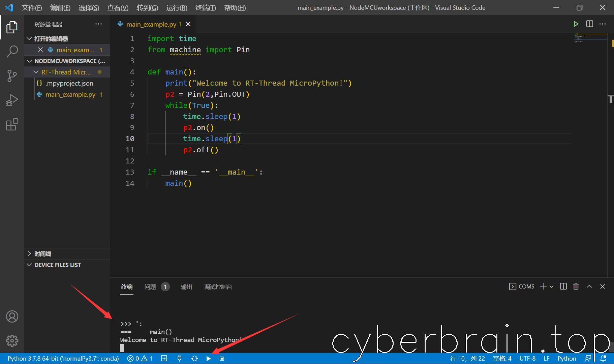Open the notifications bell
614x364 pixels.
pos(603,358)
